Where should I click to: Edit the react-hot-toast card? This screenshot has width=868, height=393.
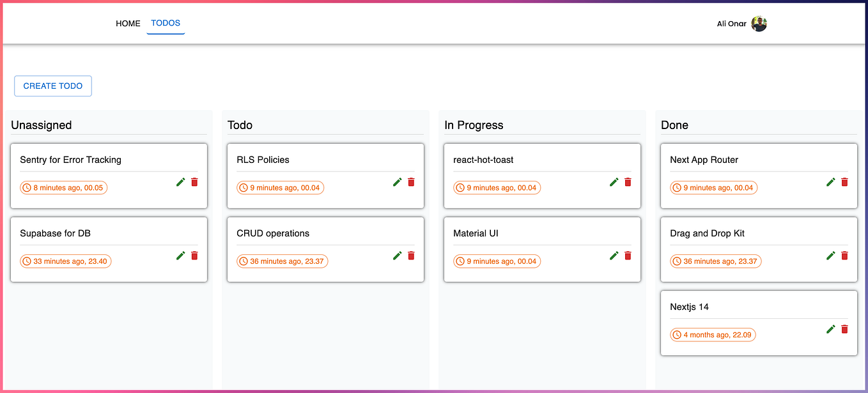click(x=614, y=181)
